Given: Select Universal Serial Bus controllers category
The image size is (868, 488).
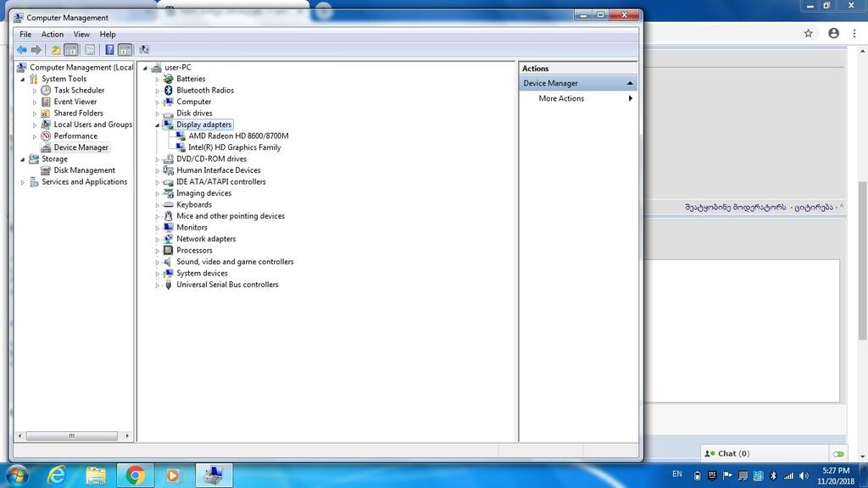Looking at the screenshot, I should tap(227, 285).
